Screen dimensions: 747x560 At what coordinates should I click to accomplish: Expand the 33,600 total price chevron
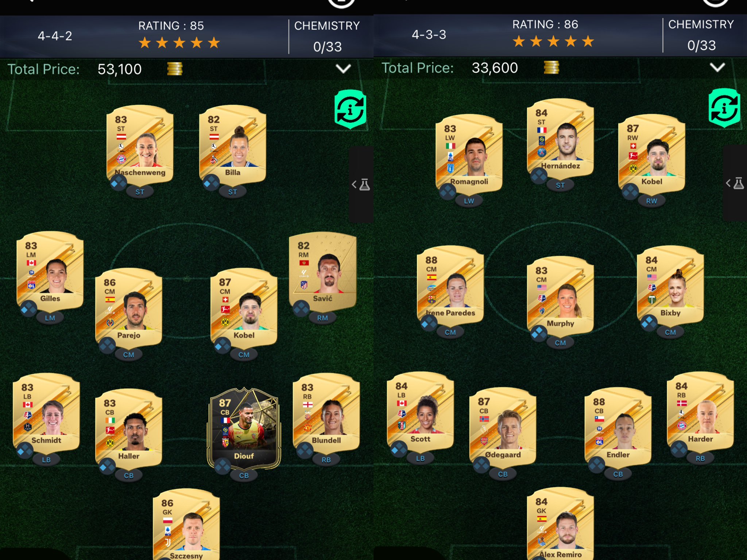[x=717, y=67]
